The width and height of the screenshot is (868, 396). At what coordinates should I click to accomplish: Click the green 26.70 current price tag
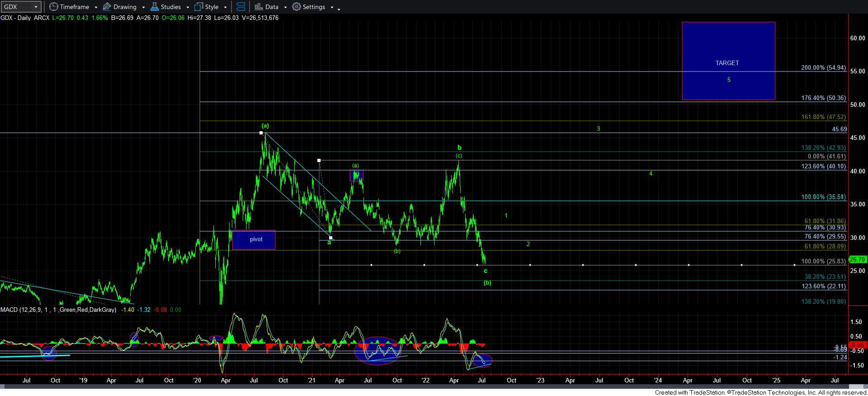[858, 259]
